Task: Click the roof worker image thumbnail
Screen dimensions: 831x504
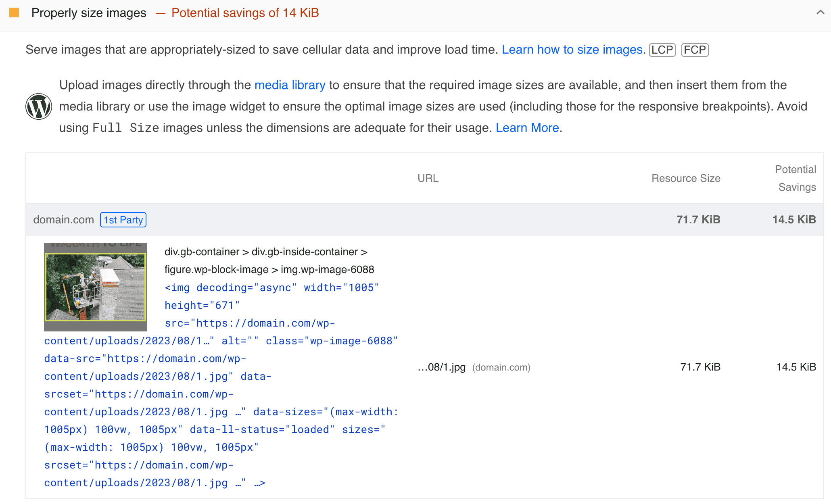Action: click(95, 287)
